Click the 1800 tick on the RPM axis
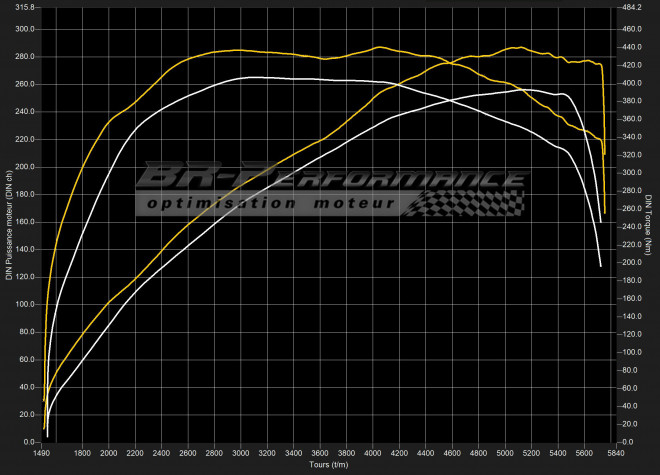 click(84, 453)
